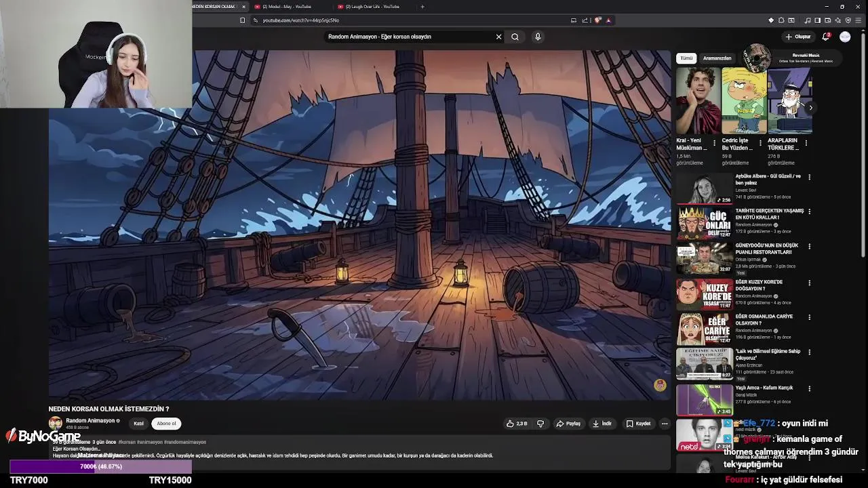868x488 pixels.
Task: Dislike the video with thumbs down
Action: coord(540,424)
